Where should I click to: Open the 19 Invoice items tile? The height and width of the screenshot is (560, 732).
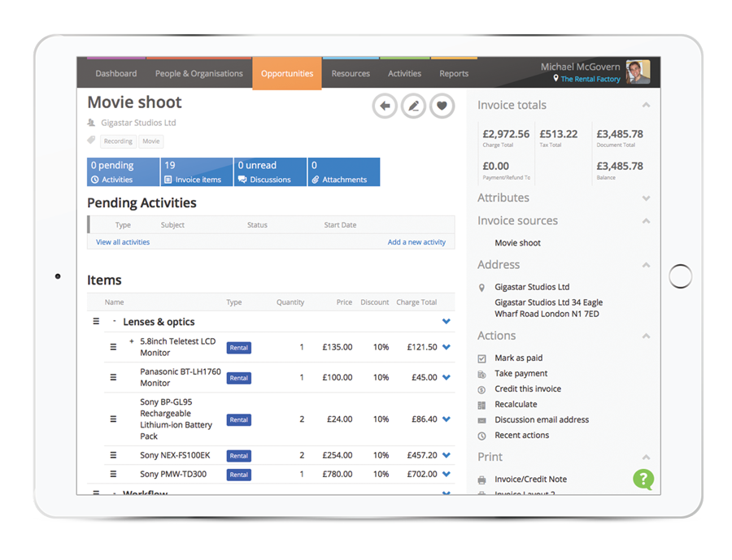(x=197, y=171)
